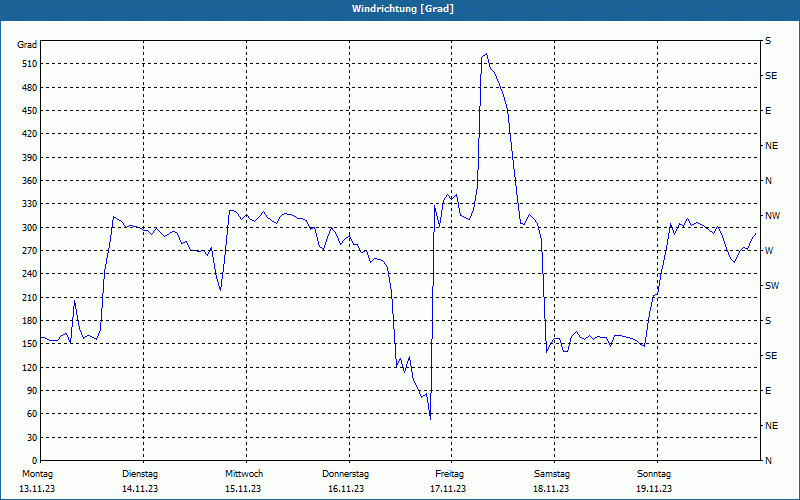Image resolution: width=800 pixels, height=500 pixels.
Task: Click the Mittwoch day label
Action: click(x=244, y=474)
